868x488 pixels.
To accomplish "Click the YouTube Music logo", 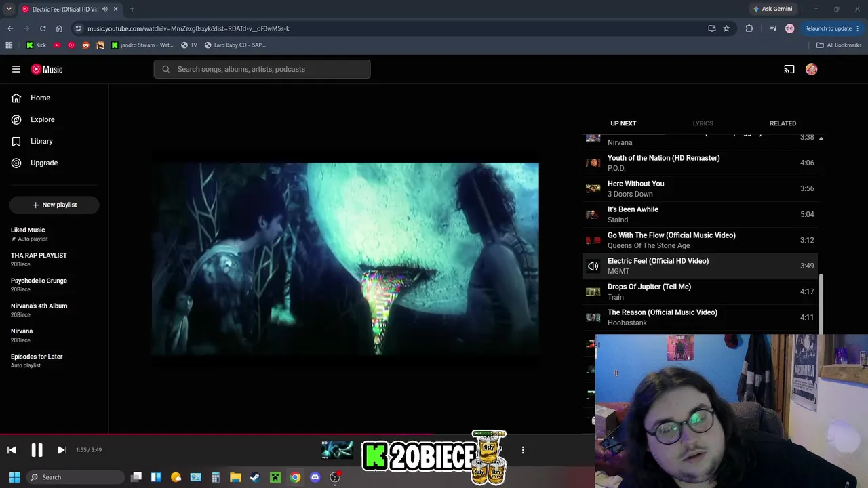I will coord(47,69).
